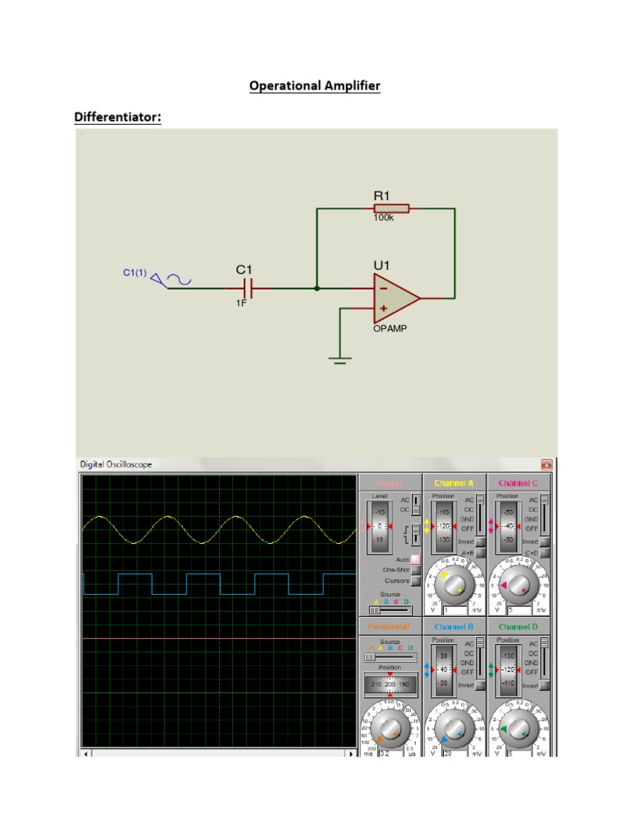Viewport: 630px width, 840px height.
Task: Click the magenta Channel C position arrows
Action: coord(491,526)
